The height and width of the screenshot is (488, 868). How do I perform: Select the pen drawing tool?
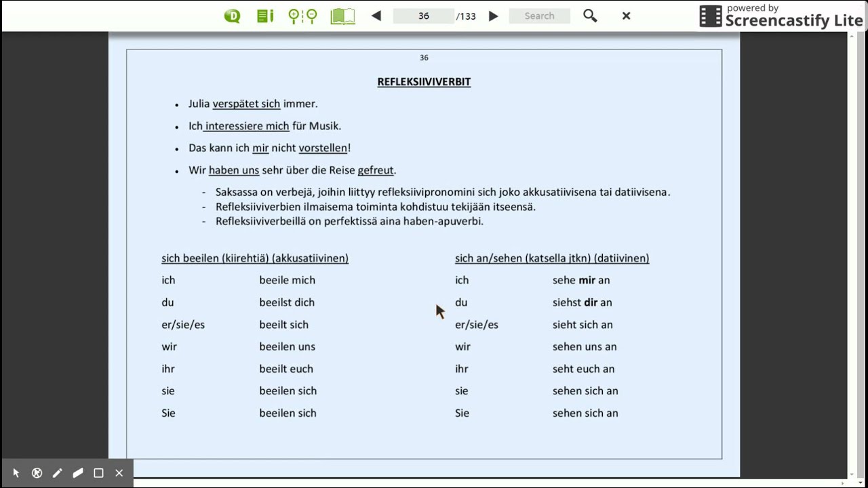[x=58, y=473]
